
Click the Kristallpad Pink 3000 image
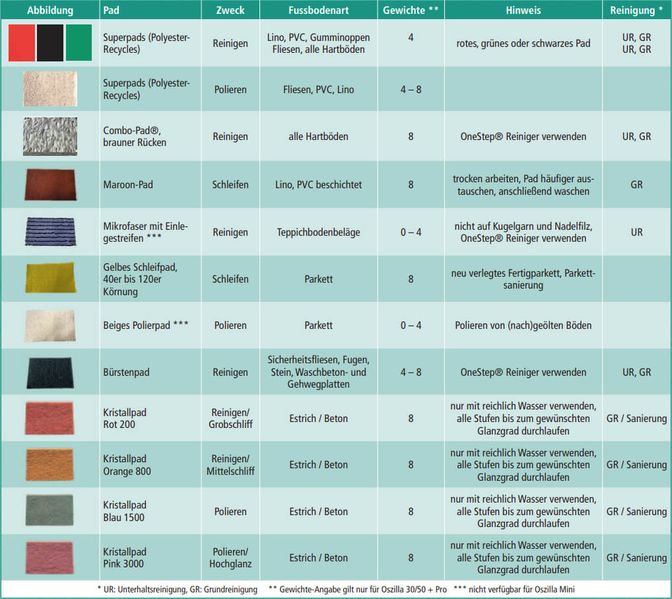(49, 556)
